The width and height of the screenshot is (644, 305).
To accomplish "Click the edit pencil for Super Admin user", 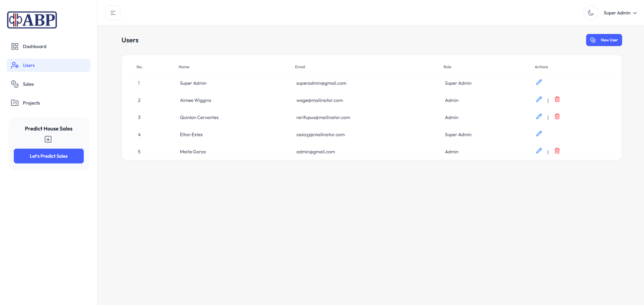I will (x=539, y=82).
